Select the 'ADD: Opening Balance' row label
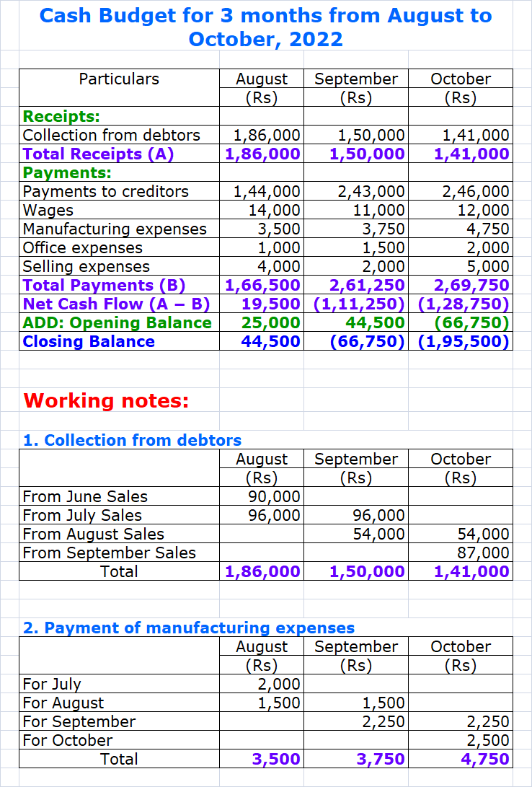532x787 pixels. [118, 322]
